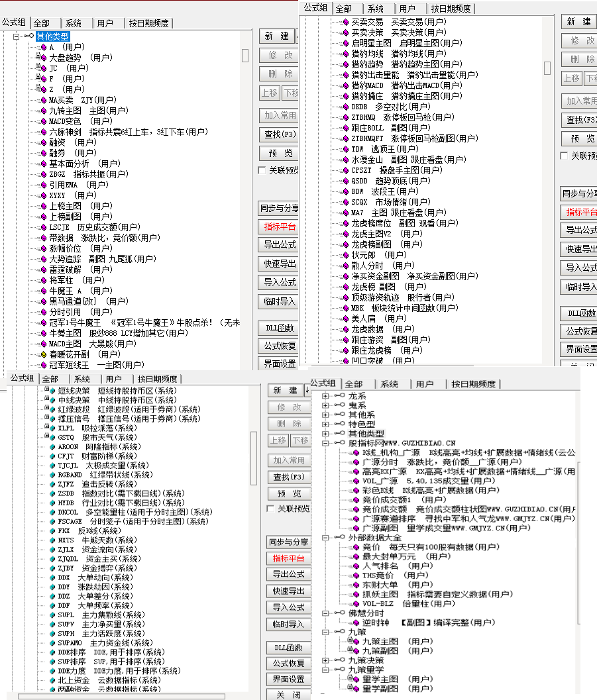Click the icon next to 彩色K线 row

(x=356, y=491)
